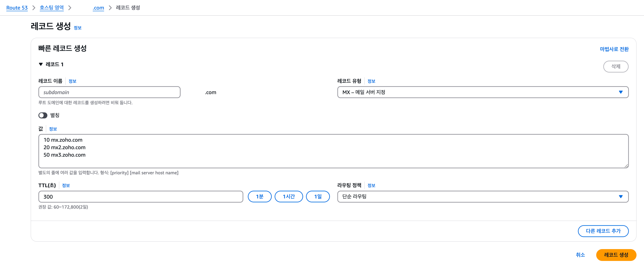Click into the MX values text area
Image resolution: width=644 pixels, height=268 pixels.
(x=333, y=151)
